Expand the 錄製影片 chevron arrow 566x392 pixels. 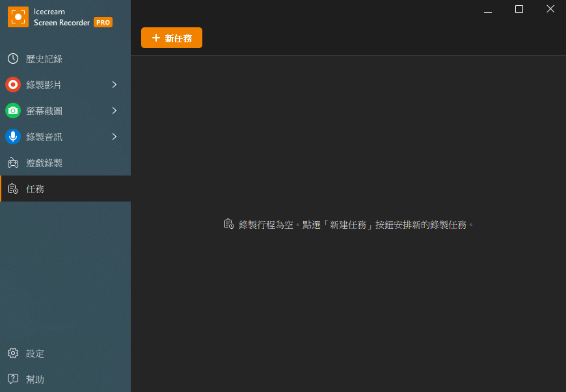pyautogui.click(x=115, y=85)
